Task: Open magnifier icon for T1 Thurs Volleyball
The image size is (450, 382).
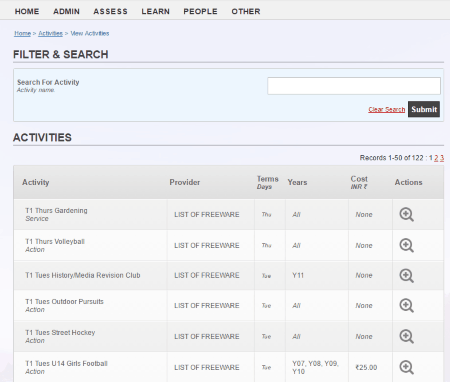Action: tap(406, 246)
